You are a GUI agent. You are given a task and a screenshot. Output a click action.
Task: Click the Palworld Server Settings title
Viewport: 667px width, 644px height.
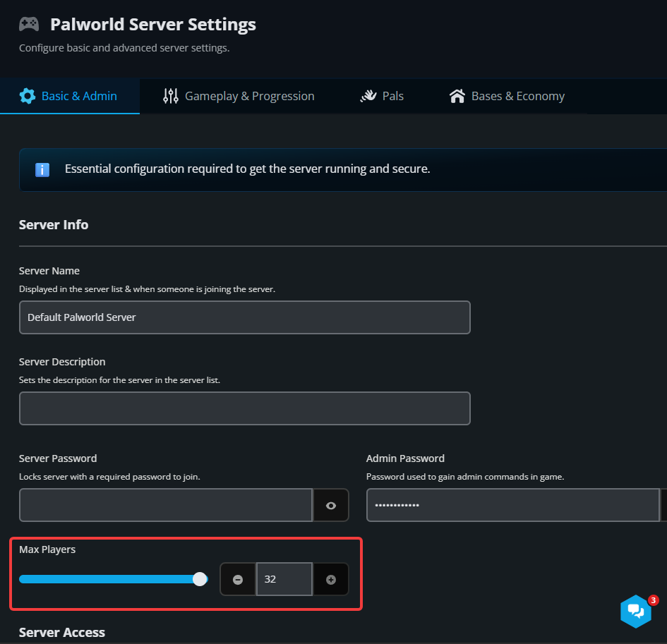click(x=153, y=25)
